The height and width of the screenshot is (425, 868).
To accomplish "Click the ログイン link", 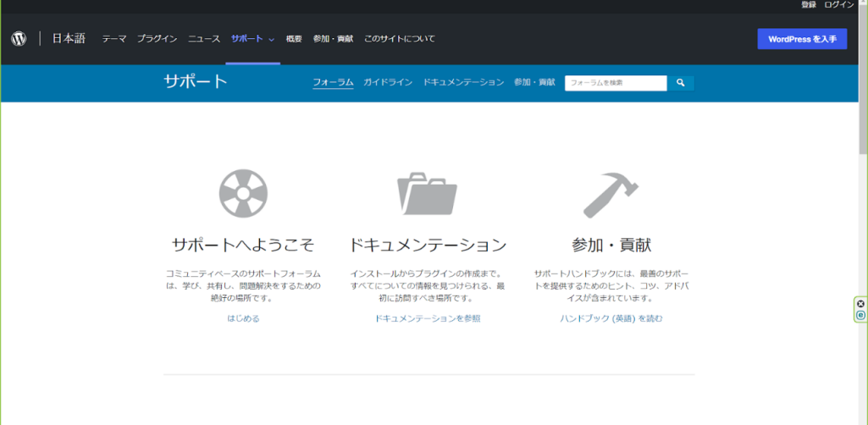I will click(x=838, y=4).
